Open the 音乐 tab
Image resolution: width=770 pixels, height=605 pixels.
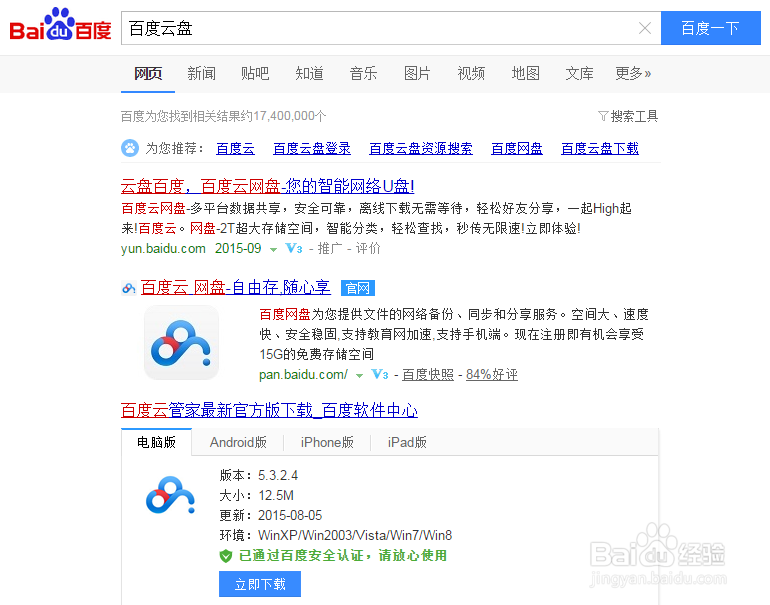(x=363, y=74)
